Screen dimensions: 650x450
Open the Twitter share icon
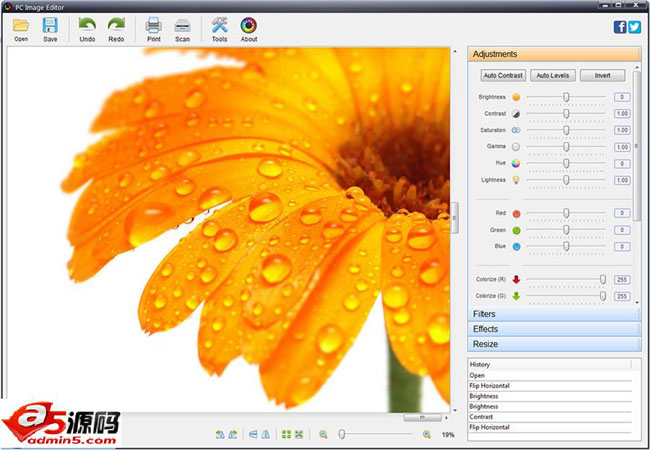(635, 27)
